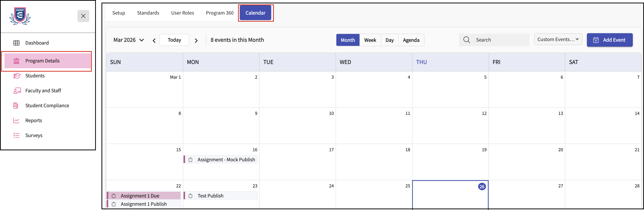Click the Add Event button
The image size is (644, 210).
pos(609,40)
